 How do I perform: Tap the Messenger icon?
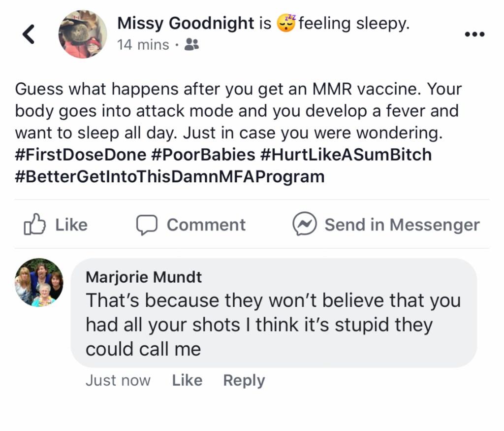coord(304,225)
